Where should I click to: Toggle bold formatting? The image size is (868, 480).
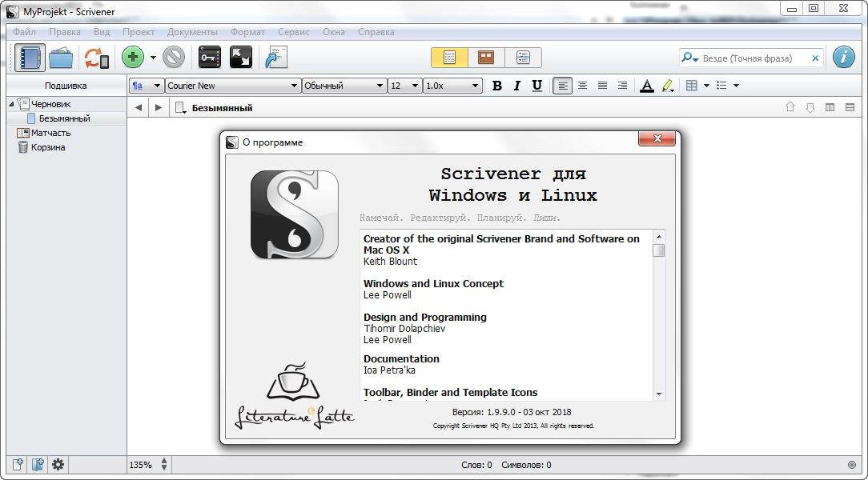coord(497,86)
